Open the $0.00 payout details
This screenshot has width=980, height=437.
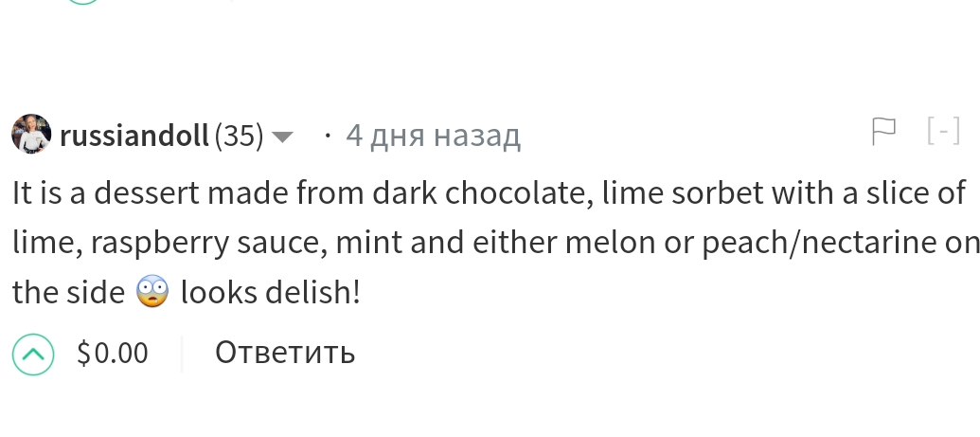[x=113, y=354]
